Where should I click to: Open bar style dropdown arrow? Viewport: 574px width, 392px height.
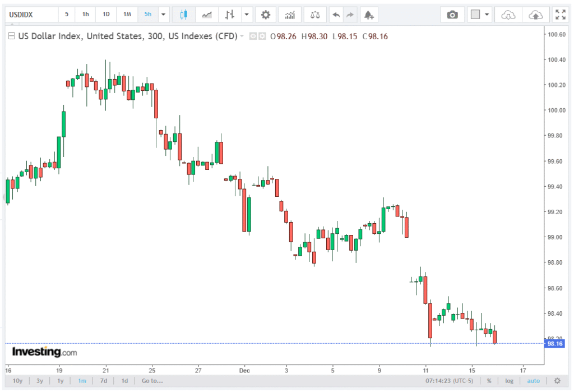pyautogui.click(x=246, y=15)
